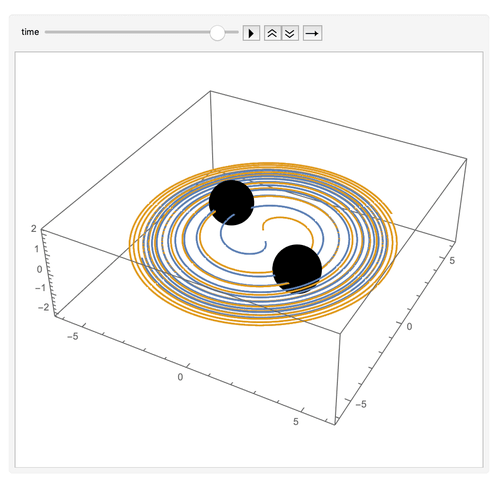Viewport: 500px width, 490px height.
Task: Click the vertical axis tick label "1"
Action: point(37,249)
